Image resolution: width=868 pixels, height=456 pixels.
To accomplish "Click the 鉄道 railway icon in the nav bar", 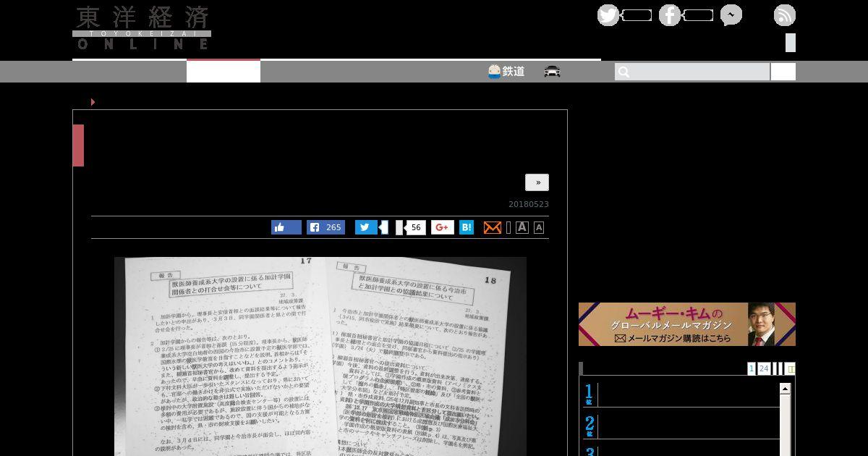I will click(494, 72).
